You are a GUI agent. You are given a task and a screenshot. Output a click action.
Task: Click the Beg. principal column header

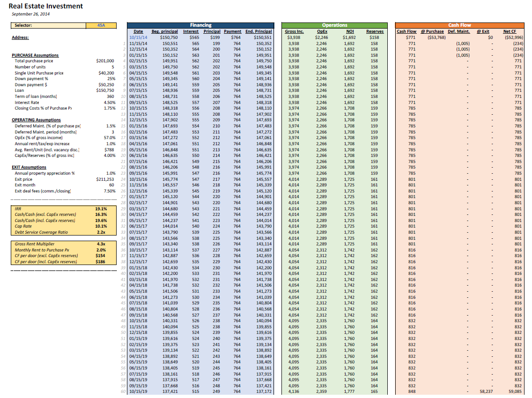[164, 31]
